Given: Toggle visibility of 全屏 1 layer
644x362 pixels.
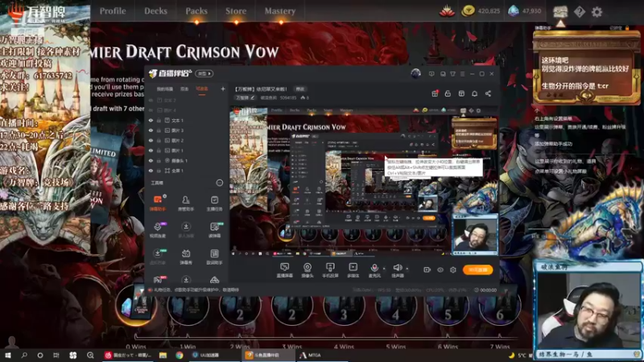Looking at the screenshot, I should point(151,171).
